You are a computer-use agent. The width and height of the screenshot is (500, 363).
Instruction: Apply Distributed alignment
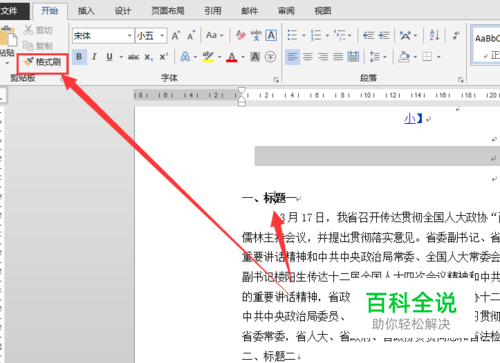(x=353, y=57)
